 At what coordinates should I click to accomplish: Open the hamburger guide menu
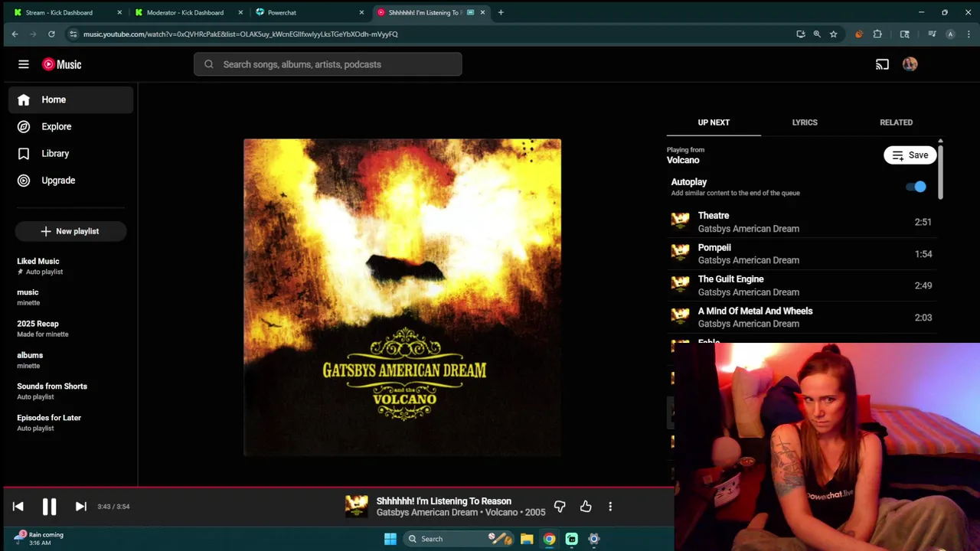tap(24, 64)
